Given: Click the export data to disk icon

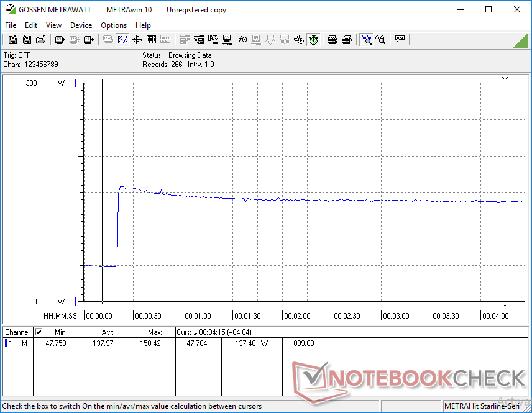Looking at the screenshot, I should pyautogui.click(x=12, y=40).
